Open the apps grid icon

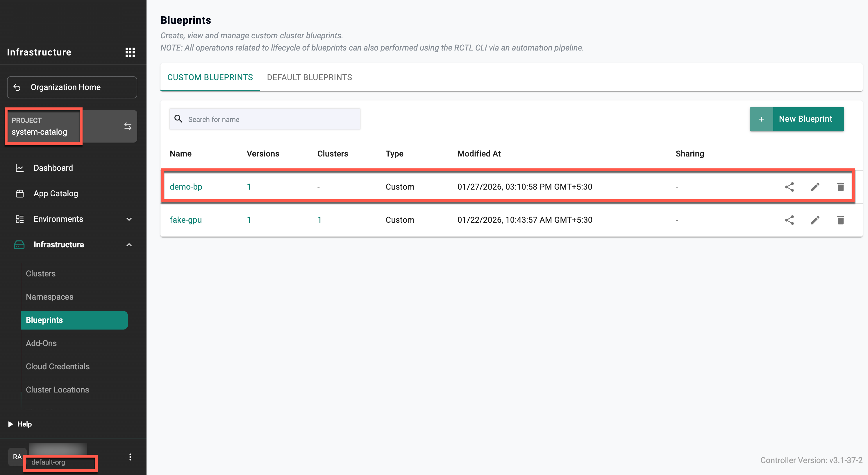(x=130, y=52)
